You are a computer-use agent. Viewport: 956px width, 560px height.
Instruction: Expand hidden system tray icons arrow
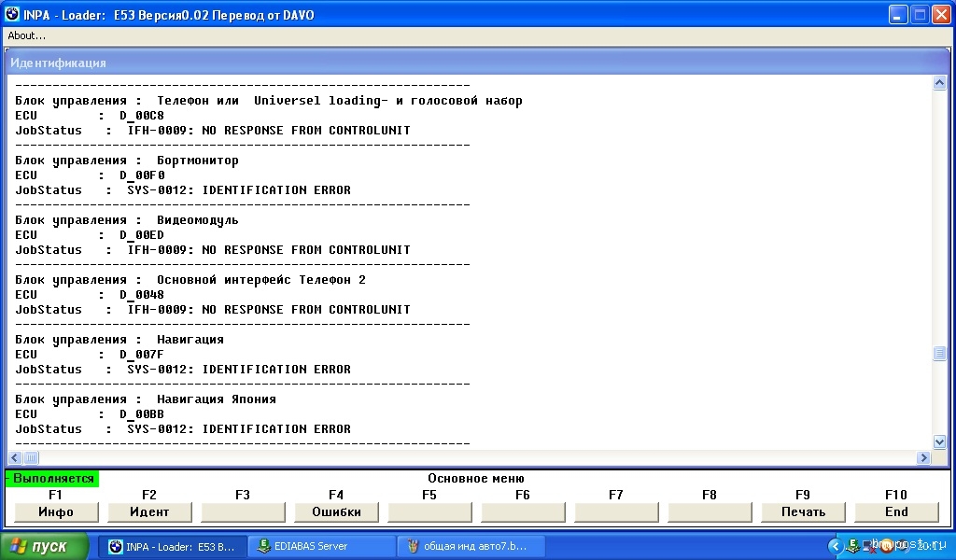click(x=836, y=546)
